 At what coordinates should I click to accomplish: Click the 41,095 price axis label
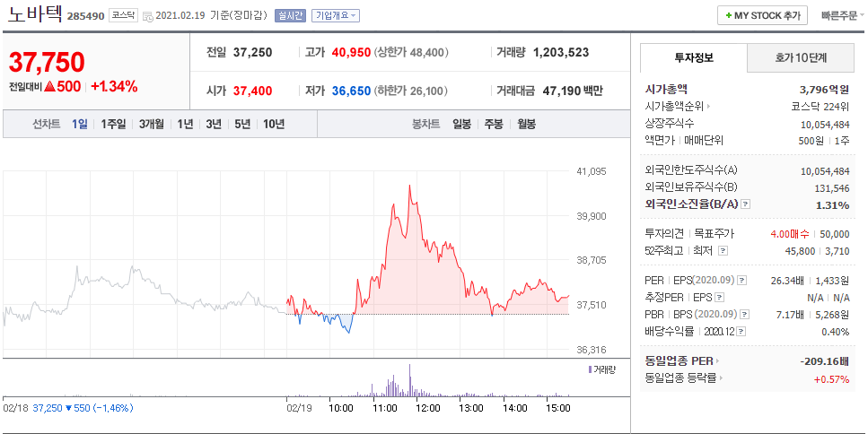click(x=592, y=171)
